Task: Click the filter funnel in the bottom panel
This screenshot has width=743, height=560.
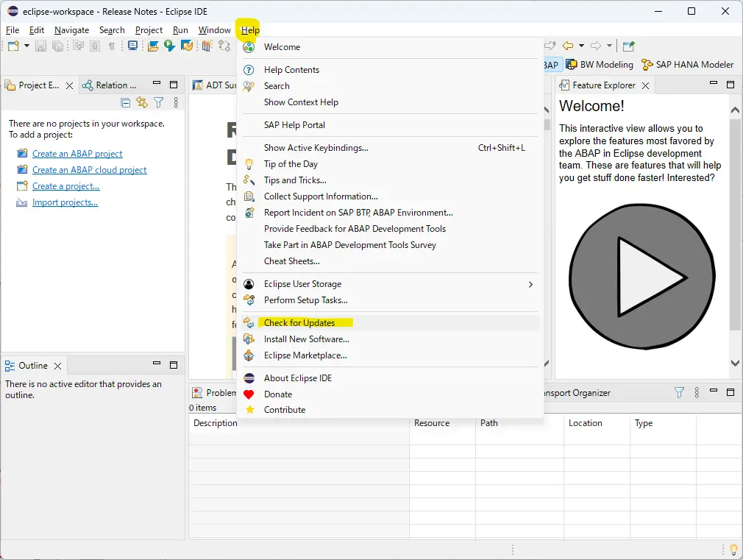Action: (679, 393)
